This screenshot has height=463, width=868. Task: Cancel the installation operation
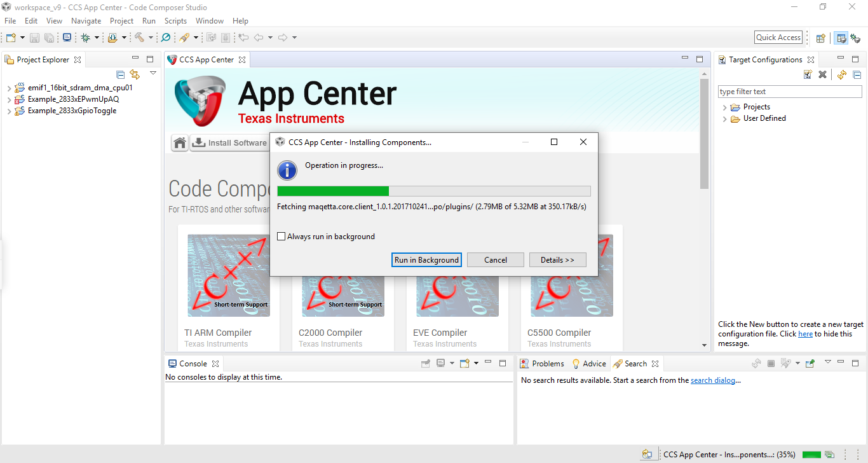tap(496, 259)
